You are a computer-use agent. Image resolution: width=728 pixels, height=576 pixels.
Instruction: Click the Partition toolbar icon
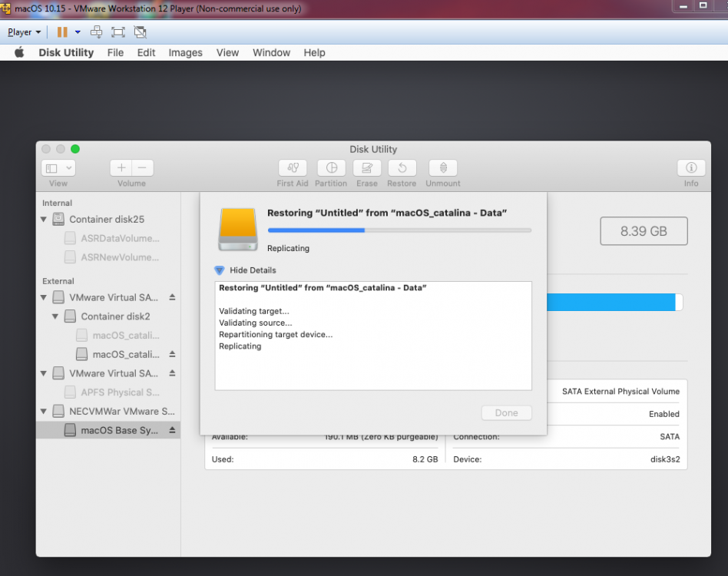331,168
